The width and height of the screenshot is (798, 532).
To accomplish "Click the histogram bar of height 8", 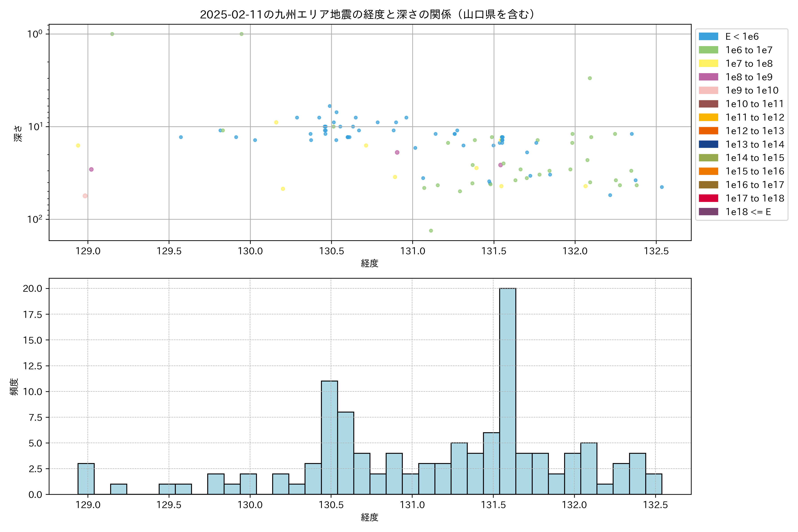I will point(345,453).
